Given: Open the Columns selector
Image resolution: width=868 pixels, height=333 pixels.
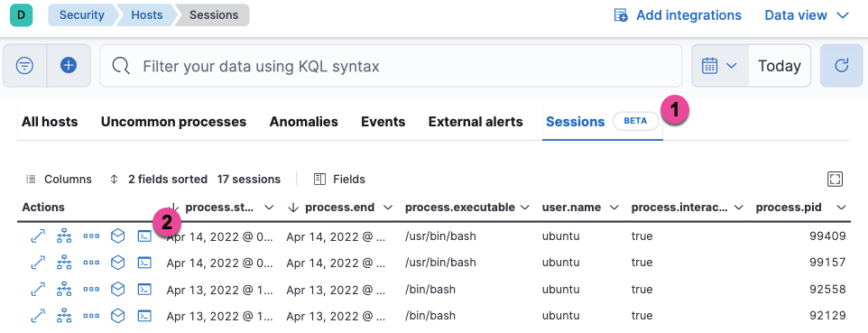Looking at the screenshot, I should (59, 179).
